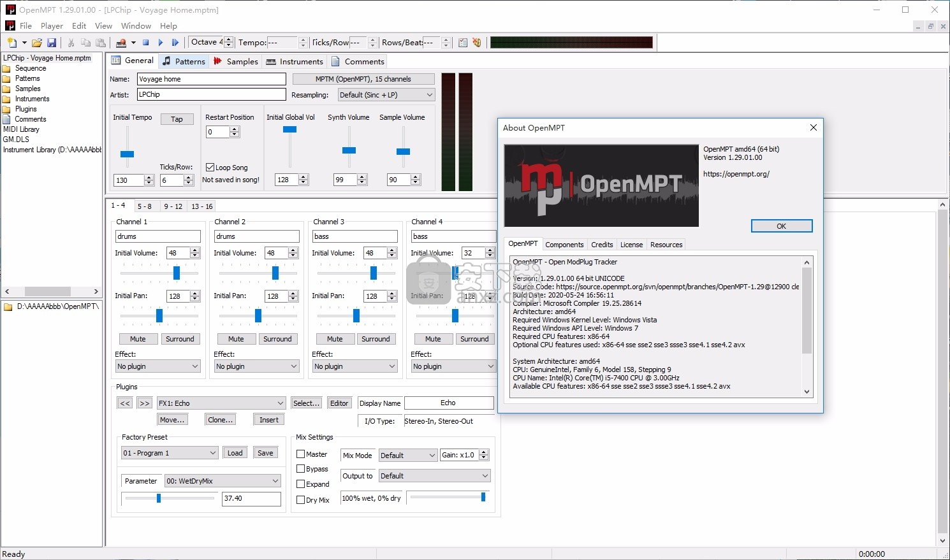The height and width of the screenshot is (560, 950).
Task: Toggle the Master checkbox
Action: click(x=301, y=454)
